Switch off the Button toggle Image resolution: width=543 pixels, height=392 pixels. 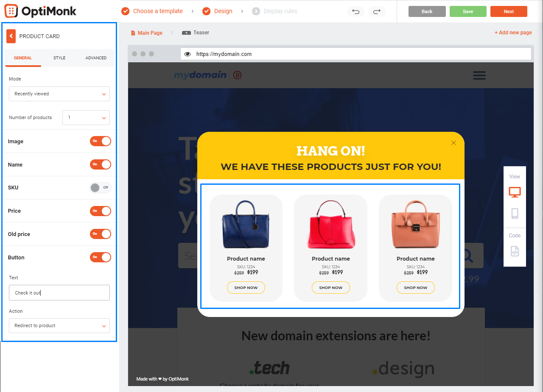pyautogui.click(x=101, y=257)
